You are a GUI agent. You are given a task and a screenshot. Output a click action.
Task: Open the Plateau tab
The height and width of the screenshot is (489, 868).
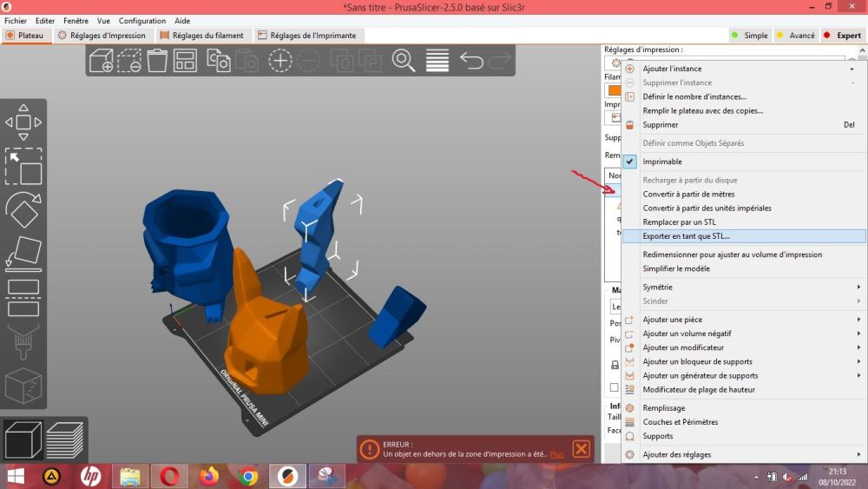click(24, 36)
